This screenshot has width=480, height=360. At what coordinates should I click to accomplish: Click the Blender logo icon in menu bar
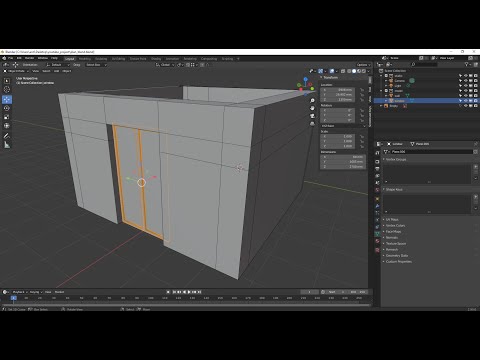pyautogui.click(x=4, y=58)
